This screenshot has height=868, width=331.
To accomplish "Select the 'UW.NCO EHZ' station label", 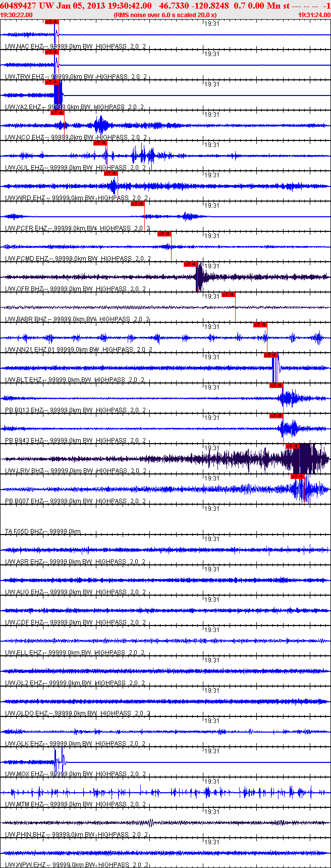I will 24,137.
